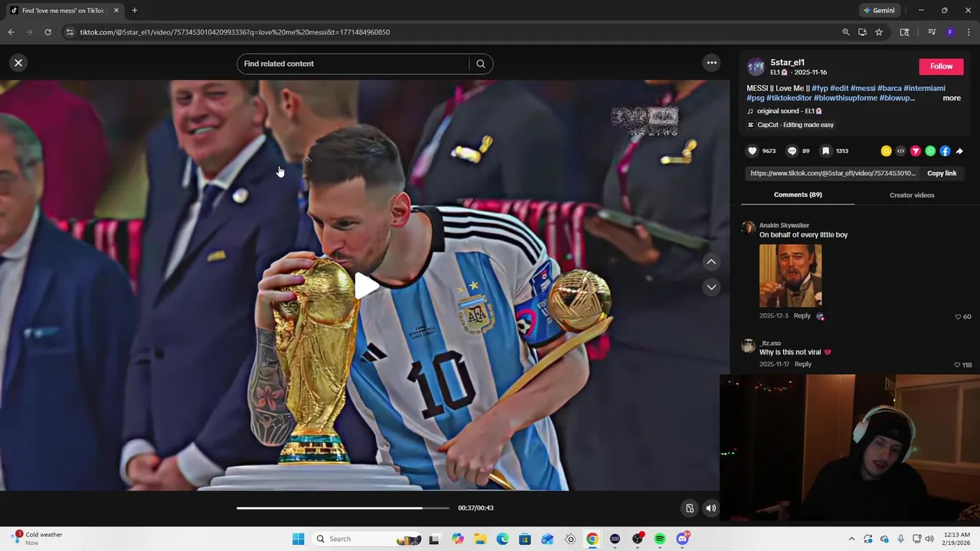Open Spotify from the taskbar
Image resolution: width=980 pixels, height=551 pixels.
(660, 539)
